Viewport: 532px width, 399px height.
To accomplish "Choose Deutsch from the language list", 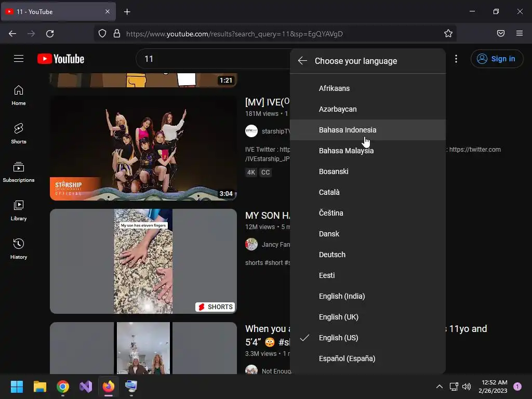I will click(367, 255).
